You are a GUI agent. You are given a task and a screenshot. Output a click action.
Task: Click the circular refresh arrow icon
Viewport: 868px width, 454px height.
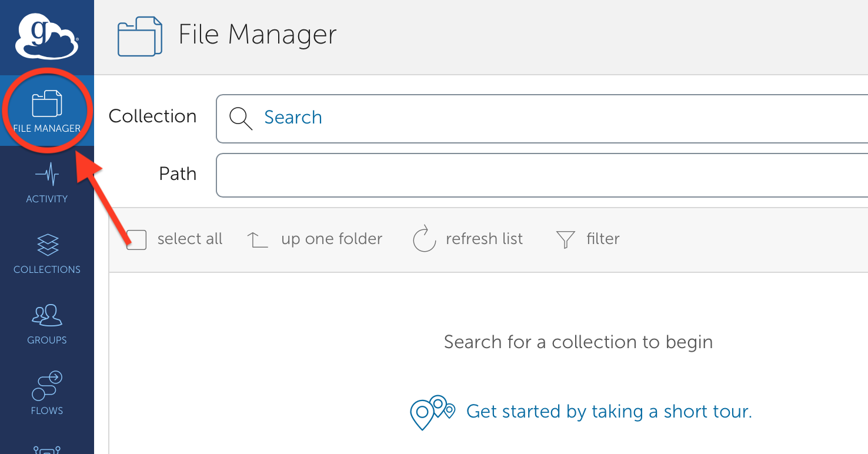(424, 239)
